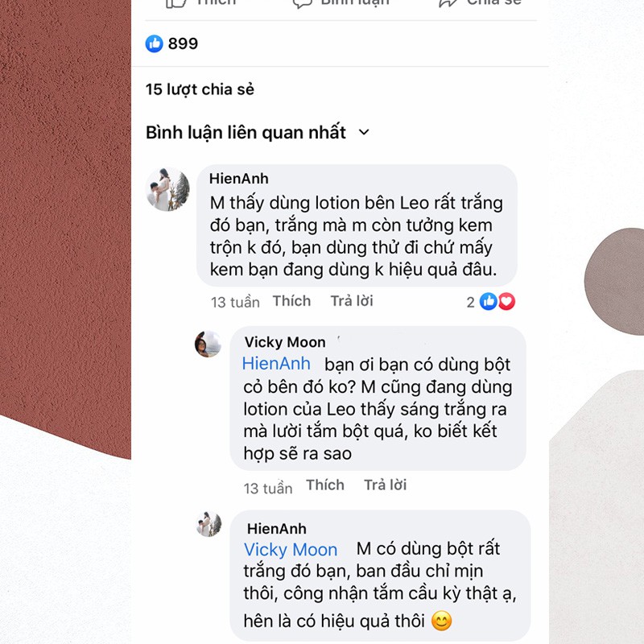The height and width of the screenshot is (644, 644).
Task: Expand the Bình luận liên quan nhất sort dropdown
Action: tap(258, 133)
